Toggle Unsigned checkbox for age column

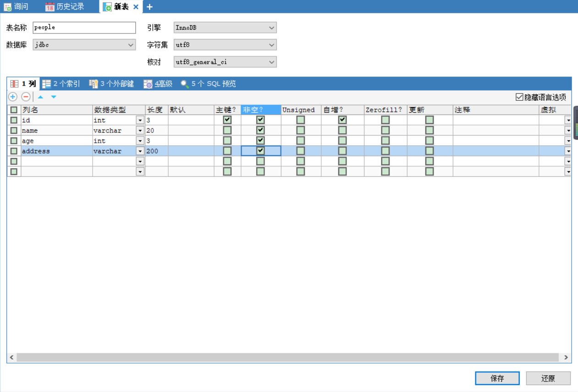(x=300, y=141)
